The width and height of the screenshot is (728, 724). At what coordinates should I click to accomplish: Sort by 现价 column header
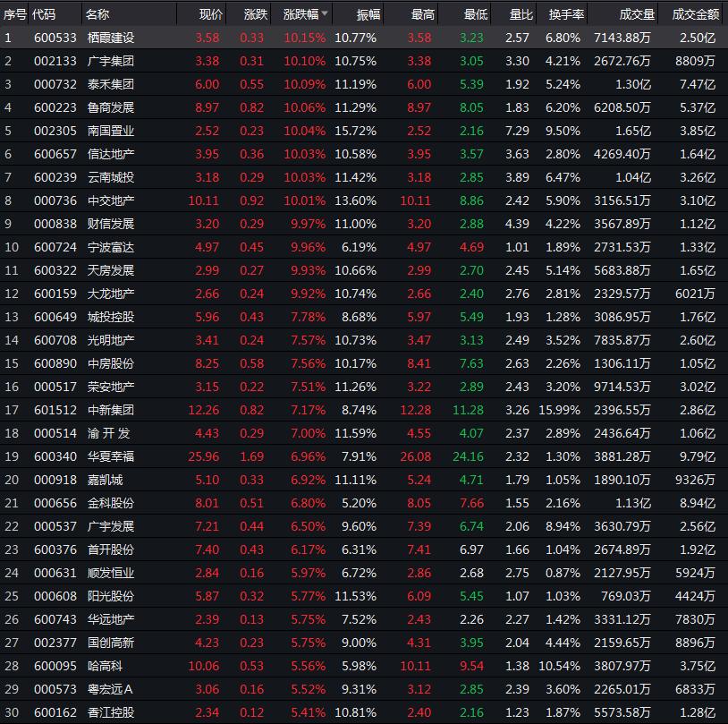click(x=211, y=14)
